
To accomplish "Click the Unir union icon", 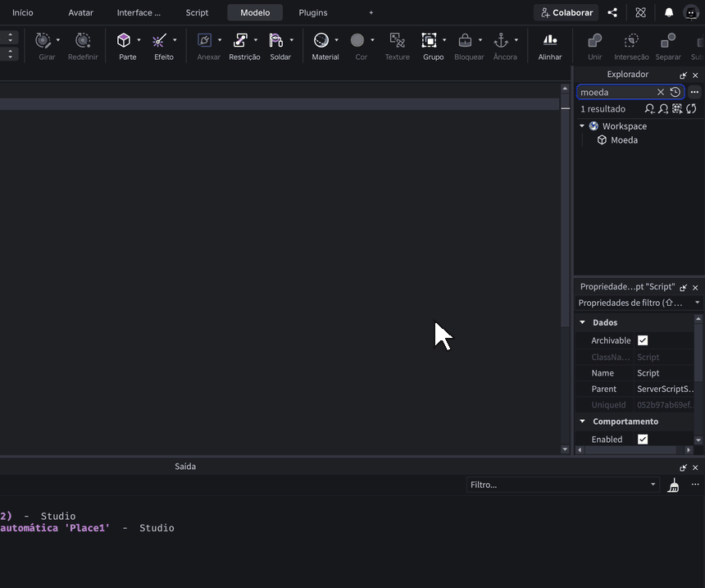I will click(x=595, y=40).
